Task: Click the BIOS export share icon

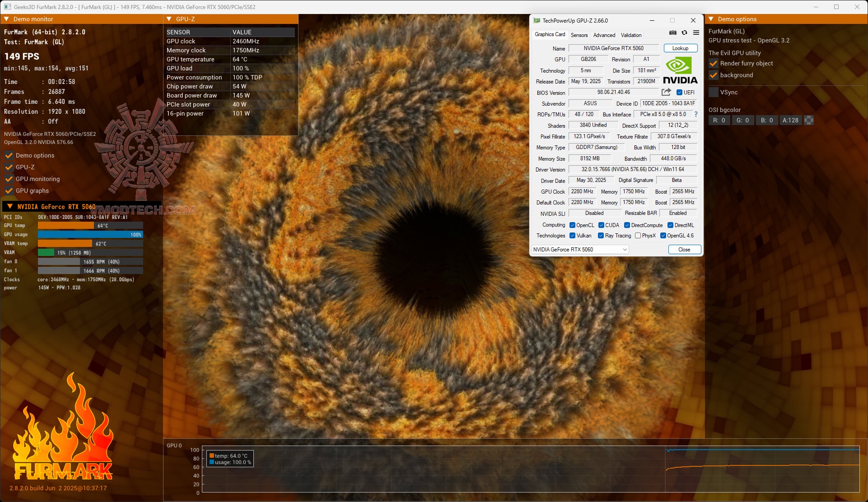Action: (666, 92)
